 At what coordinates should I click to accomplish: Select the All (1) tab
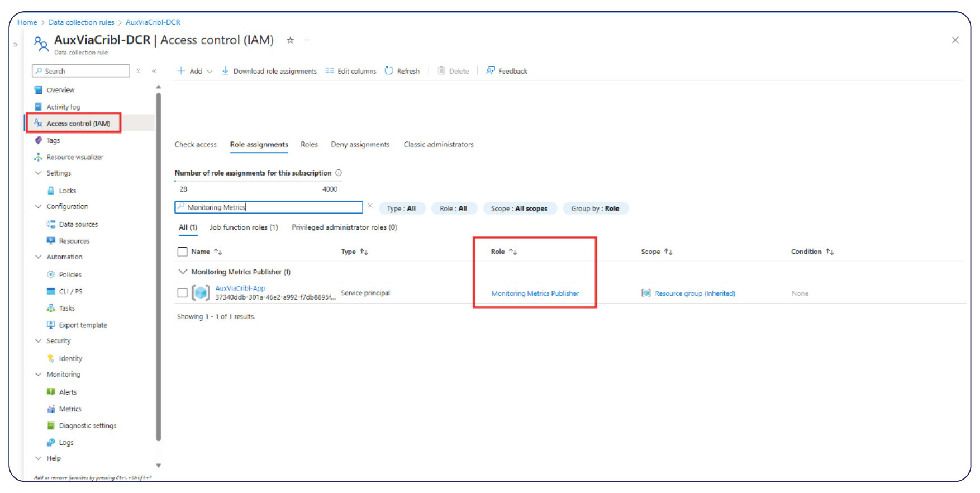coord(188,227)
